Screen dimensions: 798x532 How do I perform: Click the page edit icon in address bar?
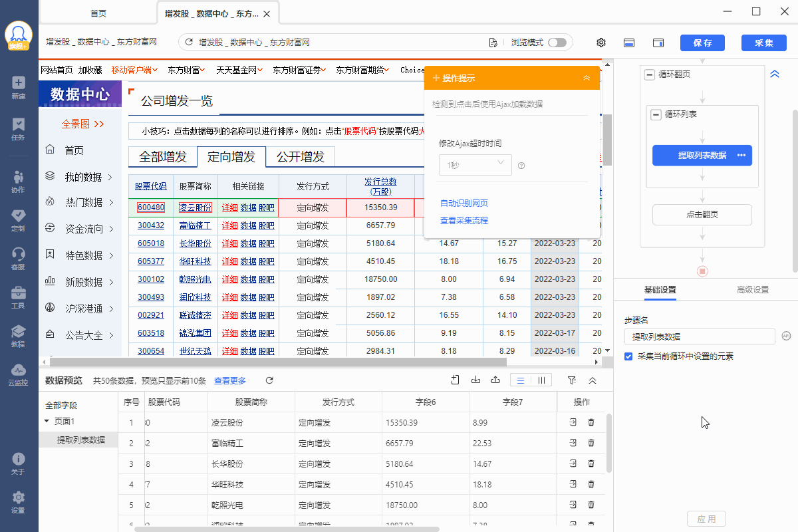click(x=493, y=43)
